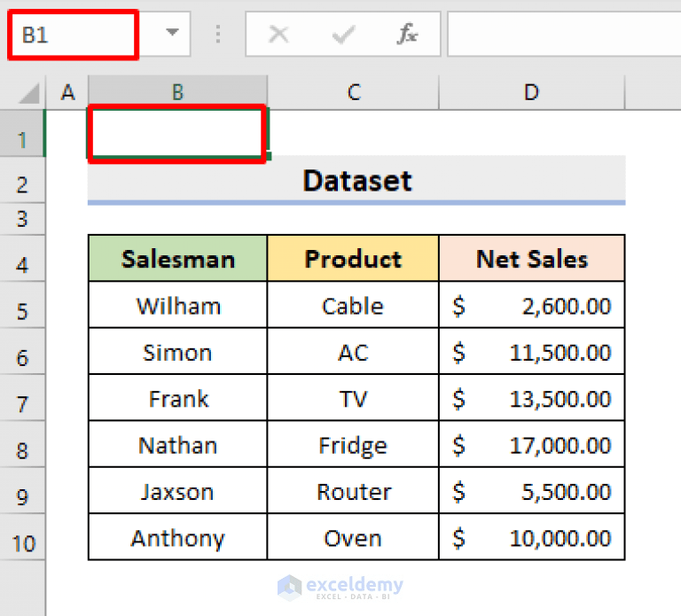Viewport: 681px width, 616px height.
Task: Select the net sales value 11,500.00
Action: pyautogui.click(x=532, y=352)
